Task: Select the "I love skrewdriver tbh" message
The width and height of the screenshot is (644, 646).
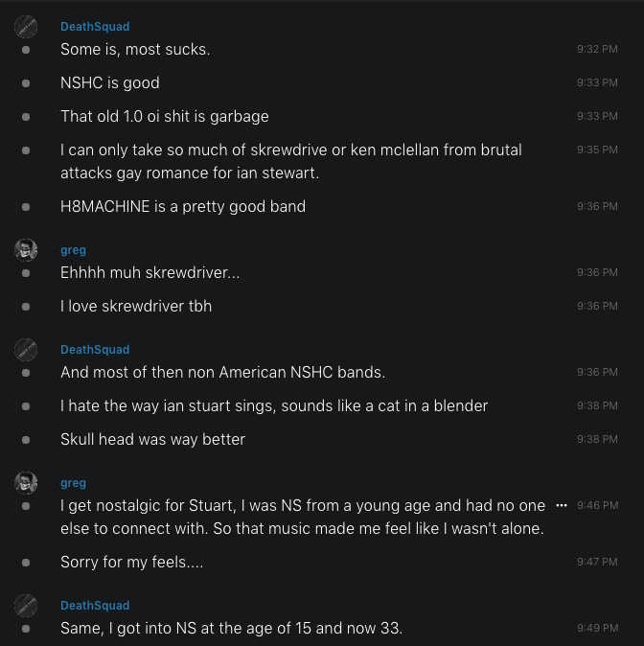Action: tap(136, 306)
